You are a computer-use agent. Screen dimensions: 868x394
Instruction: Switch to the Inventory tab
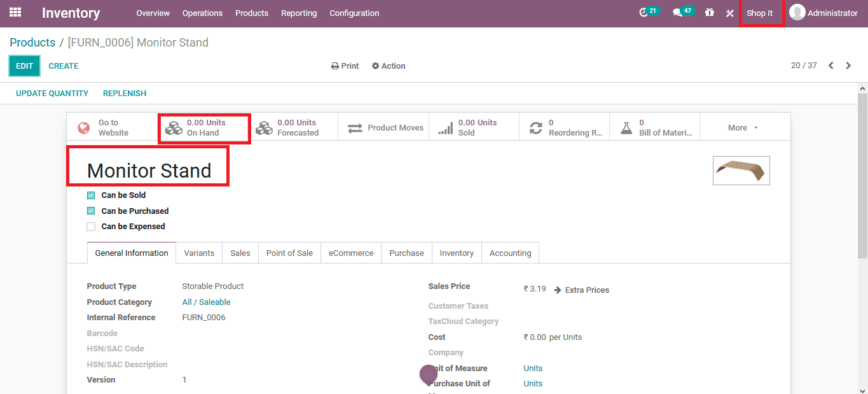pos(457,253)
